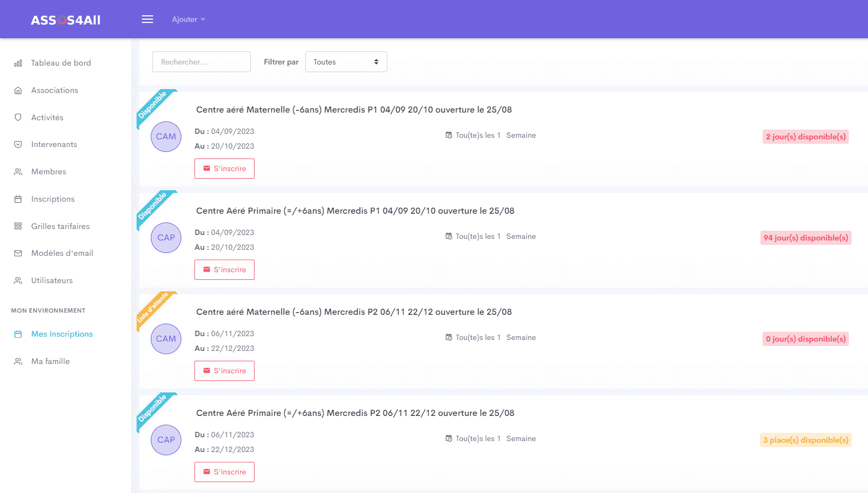
Task: Click the Associations home icon
Action: pyautogui.click(x=18, y=91)
